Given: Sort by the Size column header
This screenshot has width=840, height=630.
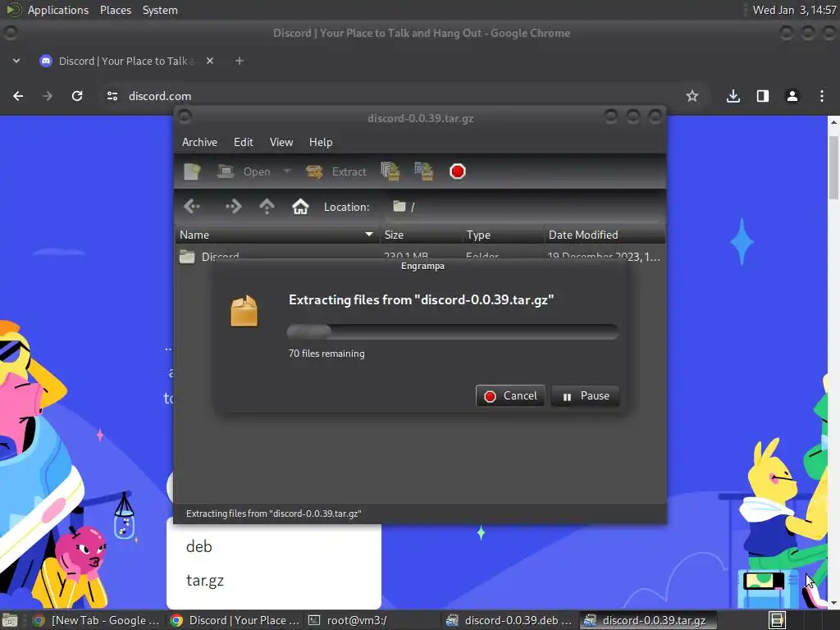Looking at the screenshot, I should 421,235.
